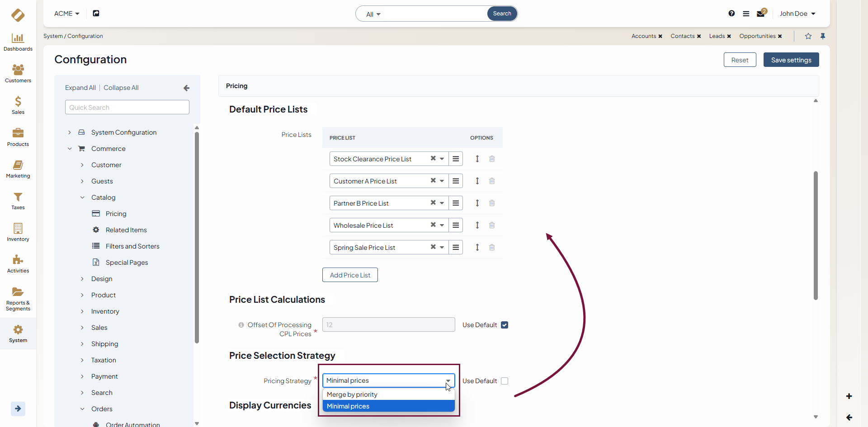Open Special Pages settings
This screenshot has height=427, width=868.
127,263
